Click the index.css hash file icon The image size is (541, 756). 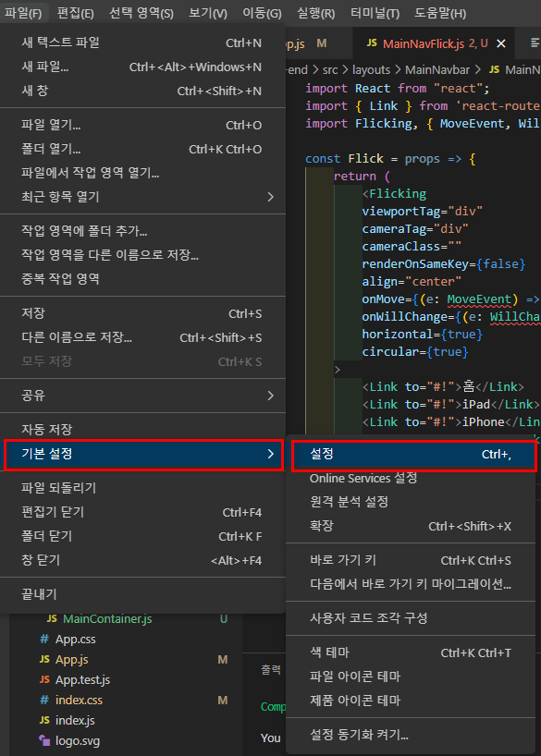(x=44, y=700)
